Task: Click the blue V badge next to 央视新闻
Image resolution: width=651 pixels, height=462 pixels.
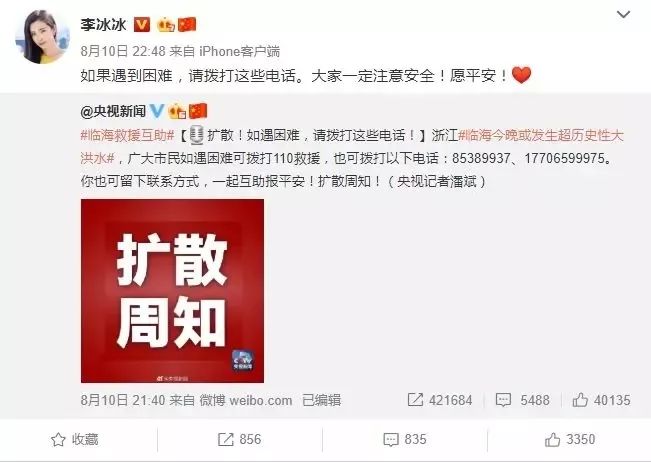Action: 157,111
